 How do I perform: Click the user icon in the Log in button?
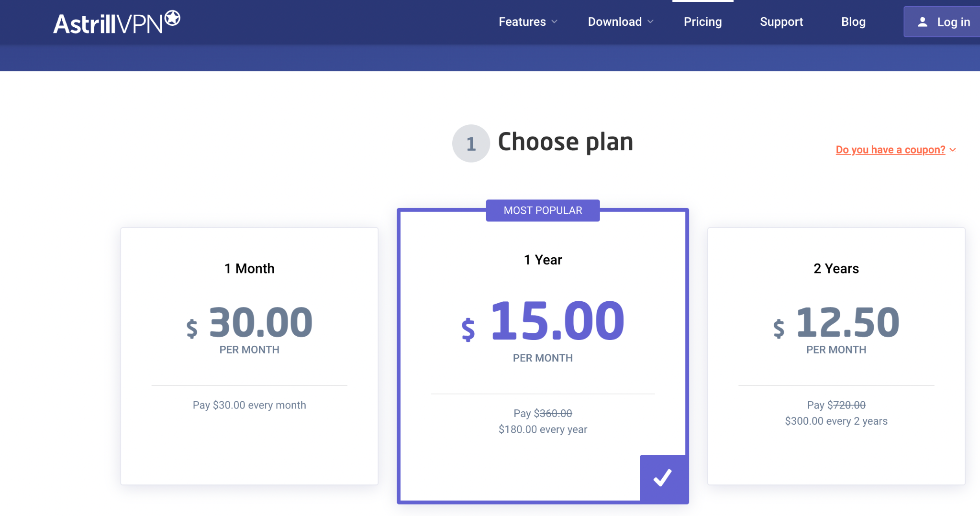pos(923,22)
